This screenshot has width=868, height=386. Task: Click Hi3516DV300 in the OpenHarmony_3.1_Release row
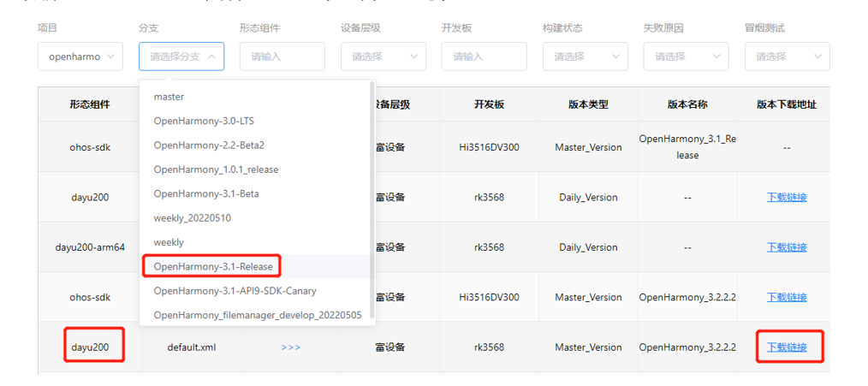click(490, 147)
